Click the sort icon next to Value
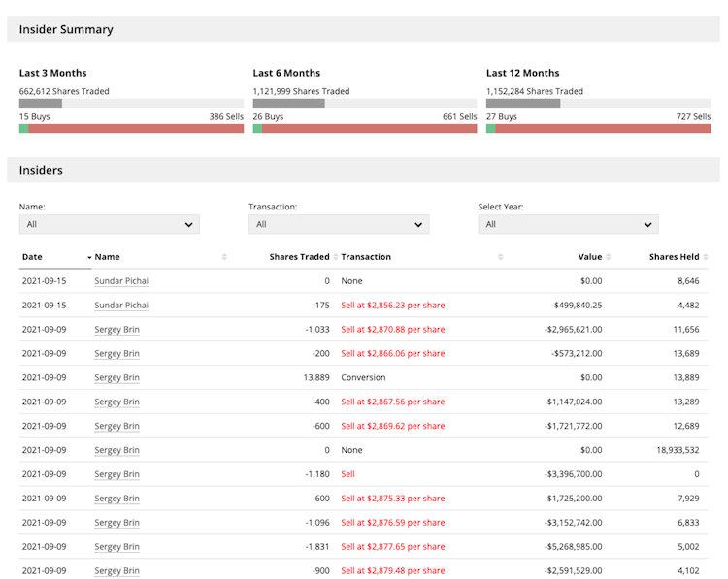The height and width of the screenshot is (579, 728). tap(608, 257)
